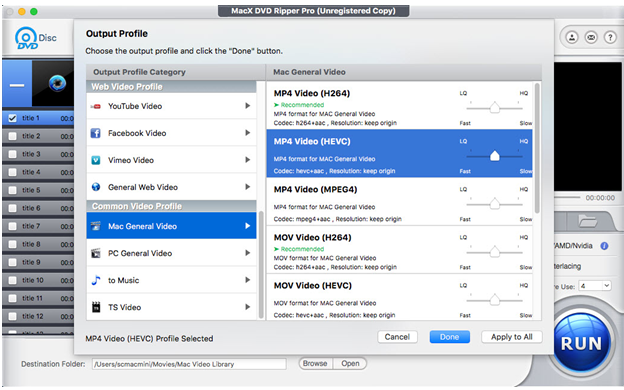Click the profile list vertical scrollbar
The height and width of the screenshot is (390, 624).
[x=537, y=148]
